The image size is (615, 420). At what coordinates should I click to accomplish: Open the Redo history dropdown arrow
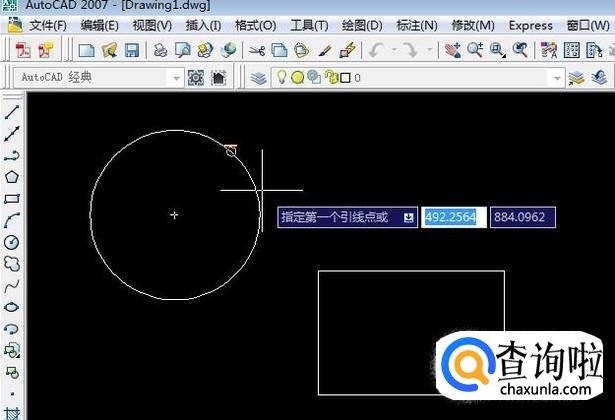(x=429, y=50)
